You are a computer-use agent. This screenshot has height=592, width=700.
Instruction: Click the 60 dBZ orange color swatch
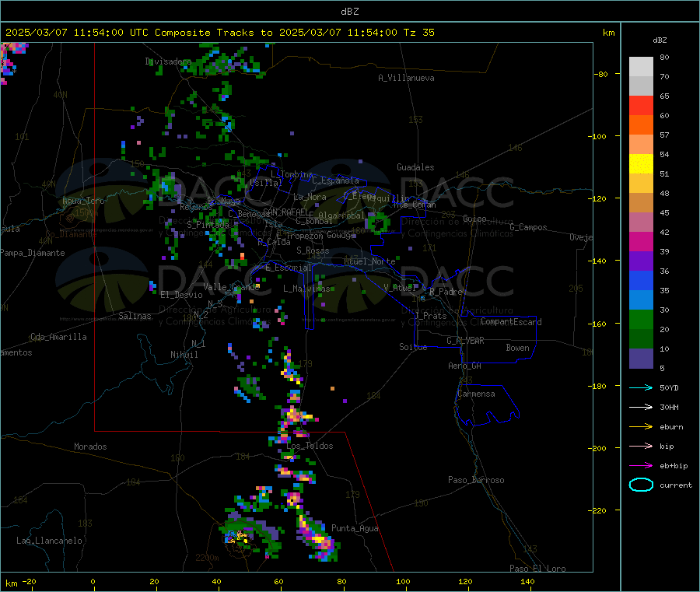pyautogui.click(x=641, y=125)
